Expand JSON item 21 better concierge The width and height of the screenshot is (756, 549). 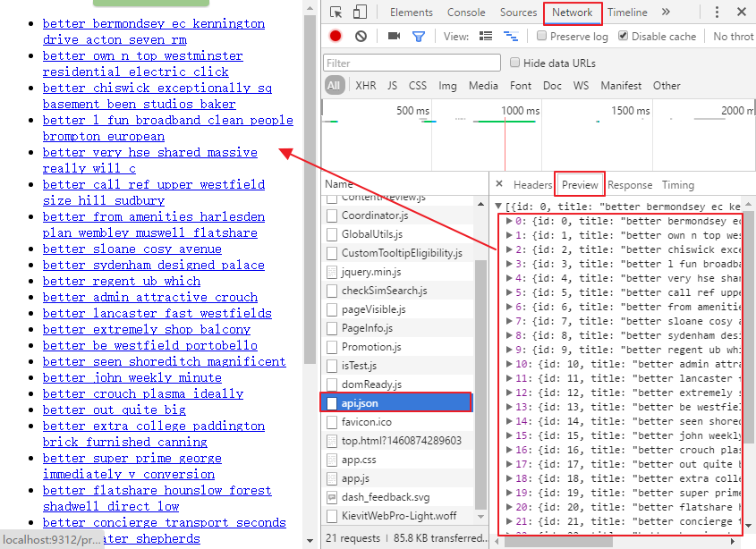coord(509,521)
